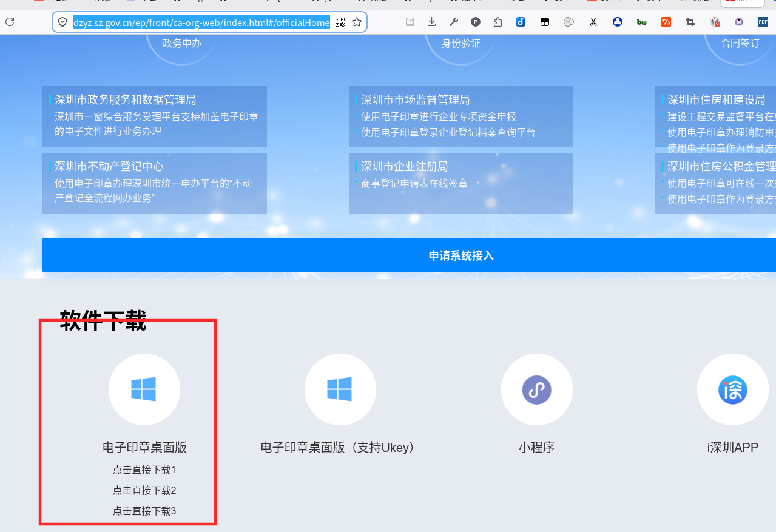Click the crop tool extension icon
Viewport: 776px width, 532px height.
coord(689,21)
